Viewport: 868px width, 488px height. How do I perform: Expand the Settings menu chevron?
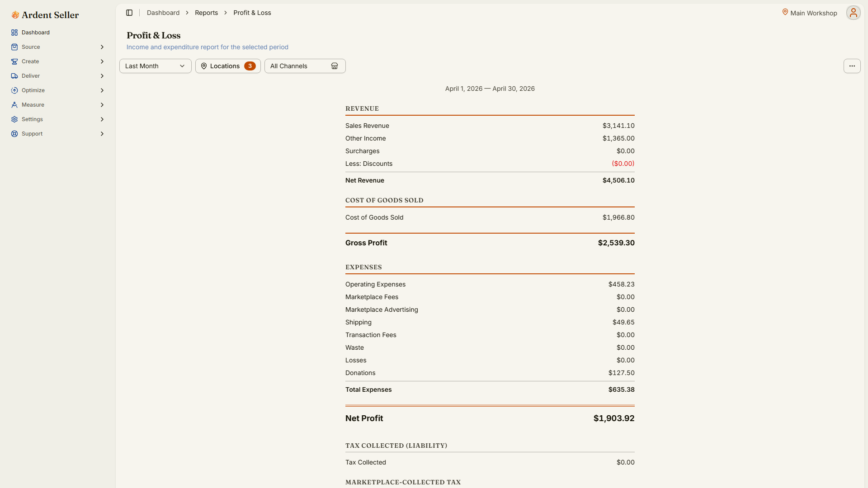[x=102, y=119]
